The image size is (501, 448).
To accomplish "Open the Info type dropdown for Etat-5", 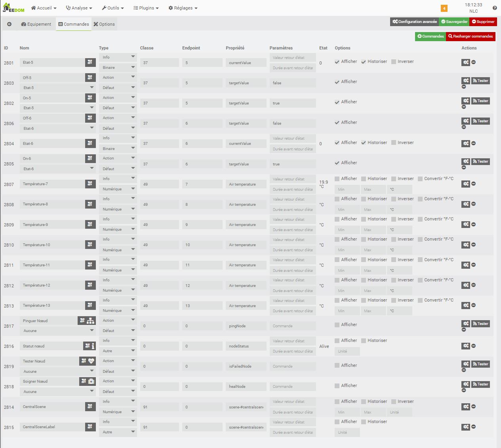I will coord(118,57).
